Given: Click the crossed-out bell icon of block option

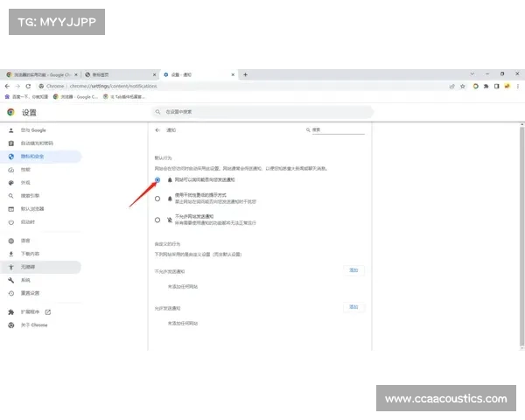Looking at the screenshot, I should click(170, 220).
